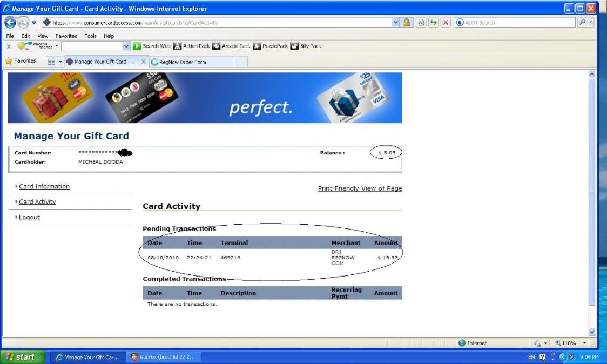This screenshot has height=364, width=607.
Task: Click the Logout link in sidebar
Action: (x=29, y=218)
